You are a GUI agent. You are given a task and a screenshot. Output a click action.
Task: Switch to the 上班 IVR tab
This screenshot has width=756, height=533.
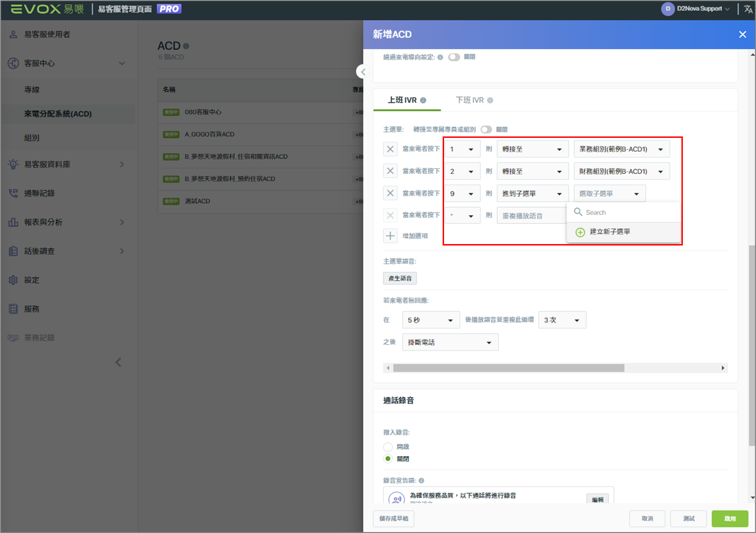pyautogui.click(x=407, y=100)
